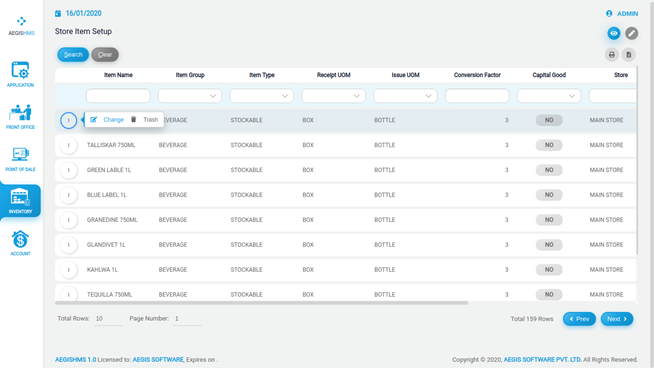Select the Inventory module in sidebar
Viewport: 654px width, 368px height.
click(20, 201)
